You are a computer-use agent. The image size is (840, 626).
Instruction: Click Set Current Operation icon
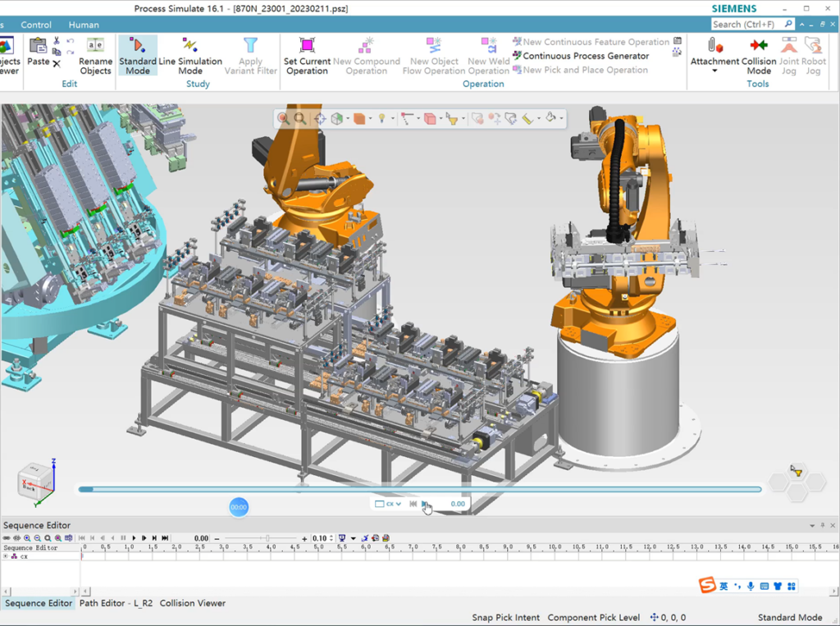[x=307, y=45]
